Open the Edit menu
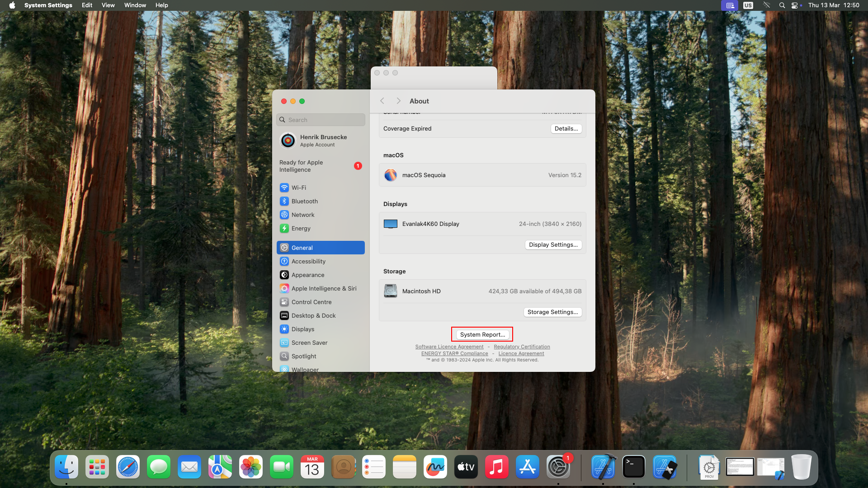The width and height of the screenshot is (868, 488). [87, 5]
